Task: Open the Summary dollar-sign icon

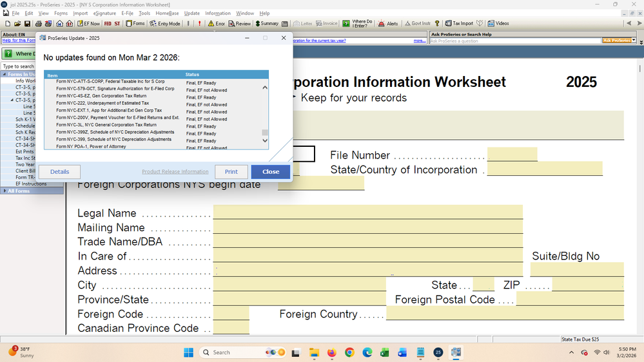Action: tap(267, 24)
